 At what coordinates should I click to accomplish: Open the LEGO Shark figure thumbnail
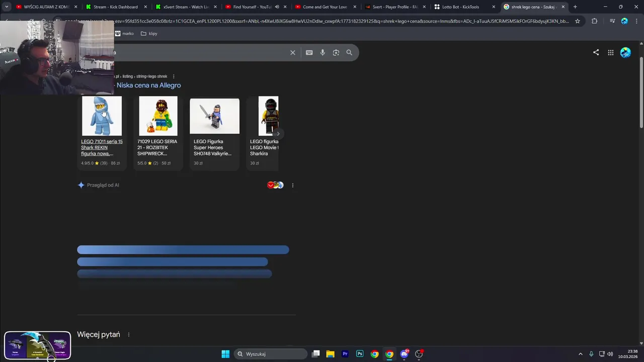point(102,116)
